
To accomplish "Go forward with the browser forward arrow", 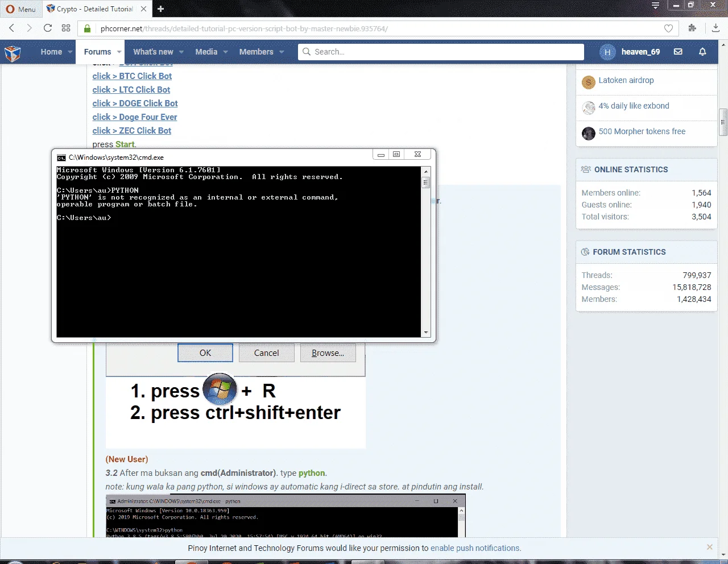I will (x=30, y=28).
